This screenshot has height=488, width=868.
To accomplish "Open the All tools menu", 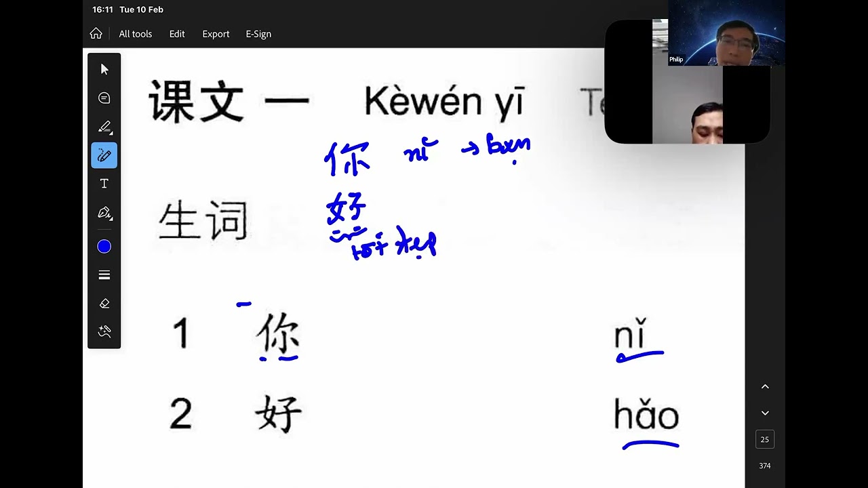I will pos(136,34).
